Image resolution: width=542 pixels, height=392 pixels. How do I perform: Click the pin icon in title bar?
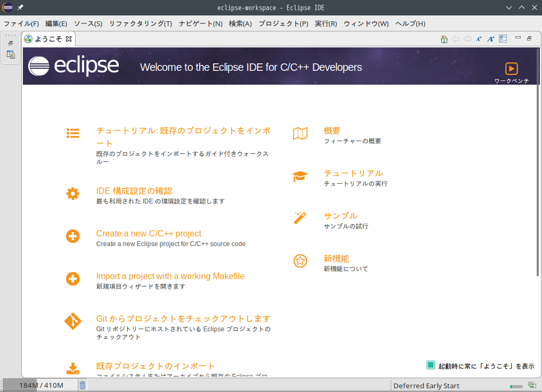tap(20, 7)
